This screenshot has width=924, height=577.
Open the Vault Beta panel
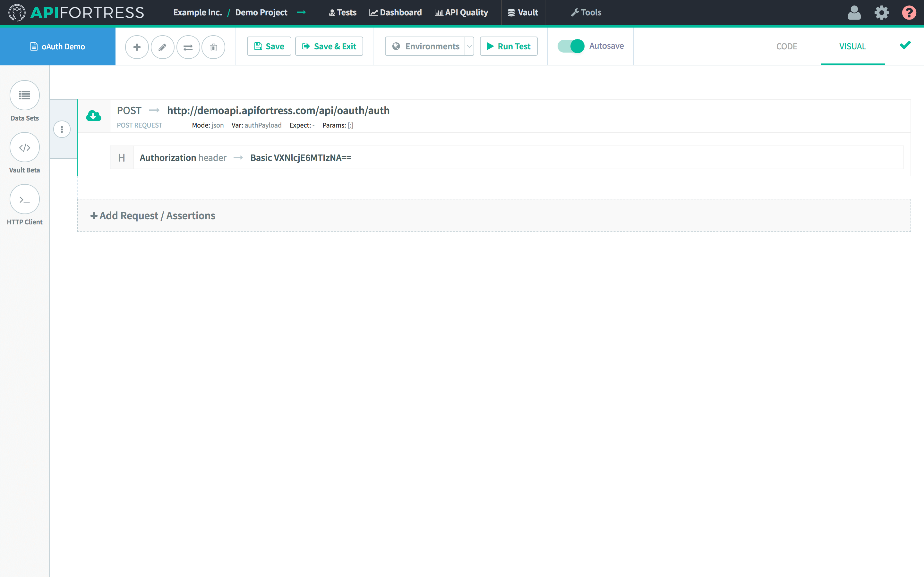click(x=24, y=147)
